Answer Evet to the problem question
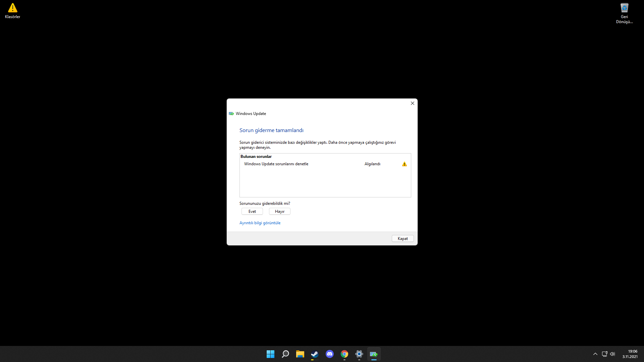The image size is (644, 362). (252, 212)
